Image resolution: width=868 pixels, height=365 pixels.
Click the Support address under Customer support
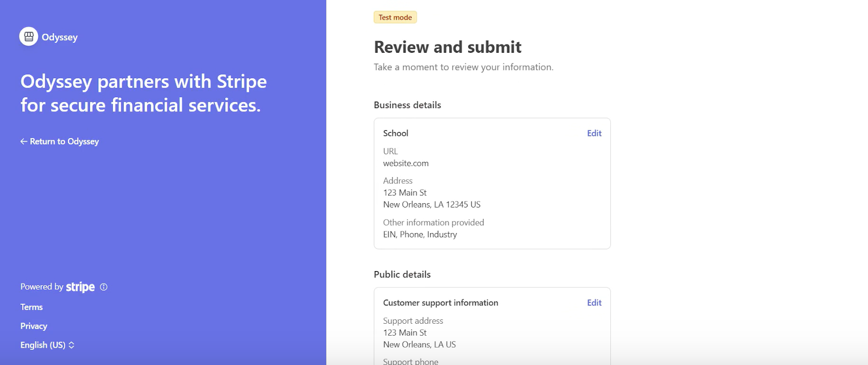pyautogui.click(x=405, y=332)
